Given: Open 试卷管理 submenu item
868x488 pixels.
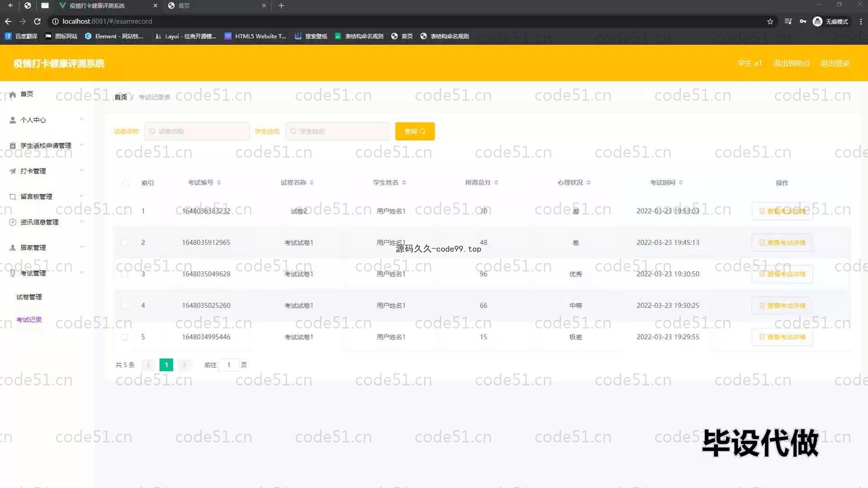Looking at the screenshot, I should [29, 297].
